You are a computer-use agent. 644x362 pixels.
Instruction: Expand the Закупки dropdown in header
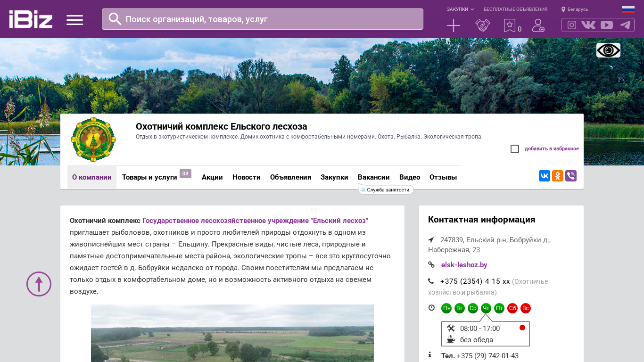[x=460, y=9]
